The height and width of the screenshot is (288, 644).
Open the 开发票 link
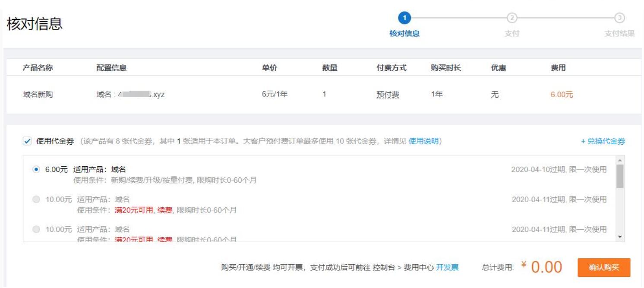click(x=447, y=267)
